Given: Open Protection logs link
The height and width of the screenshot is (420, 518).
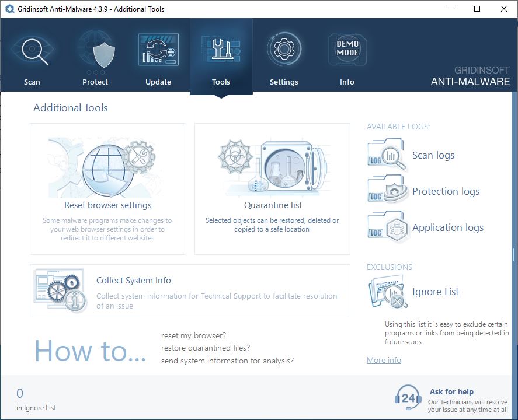Looking at the screenshot, I should point(446,191).
